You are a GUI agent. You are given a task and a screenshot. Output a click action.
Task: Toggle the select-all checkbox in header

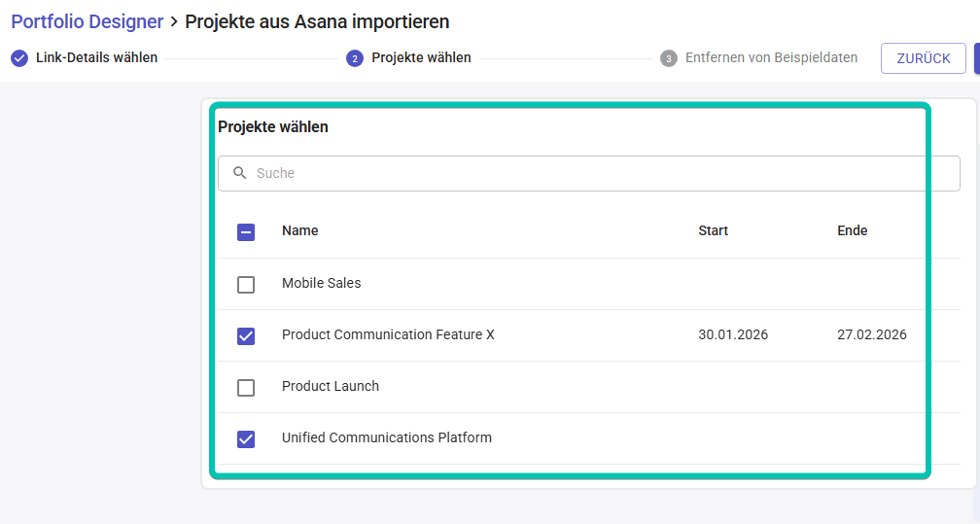coord(246,232)
